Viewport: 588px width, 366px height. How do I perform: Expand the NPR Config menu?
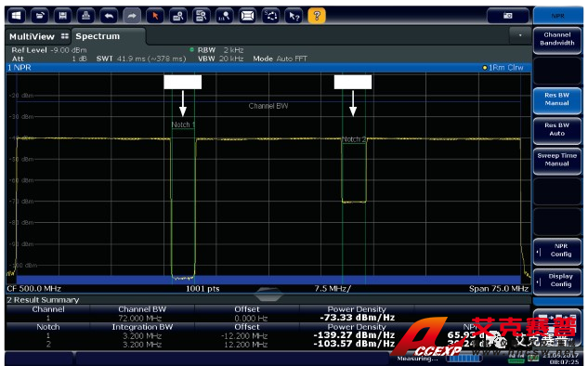(556, 251)
